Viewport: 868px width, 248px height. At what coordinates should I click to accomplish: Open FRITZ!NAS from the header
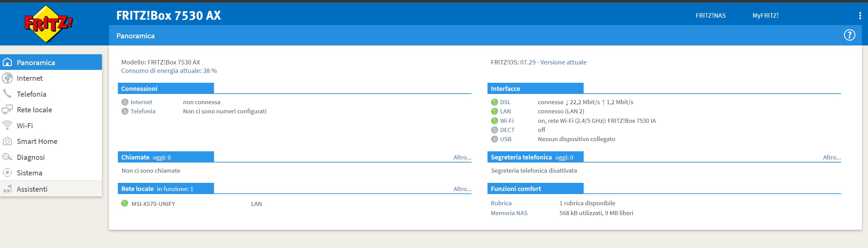(710, 16)
